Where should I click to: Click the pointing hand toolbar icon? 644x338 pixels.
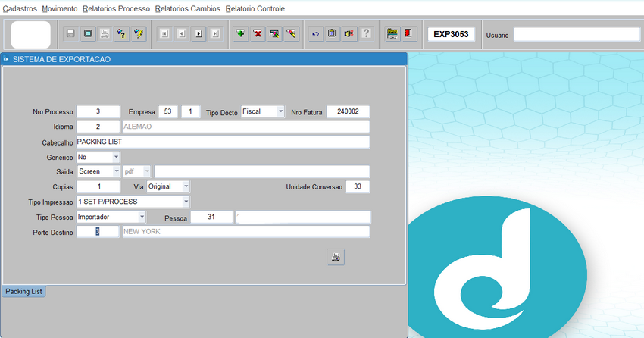349,33
